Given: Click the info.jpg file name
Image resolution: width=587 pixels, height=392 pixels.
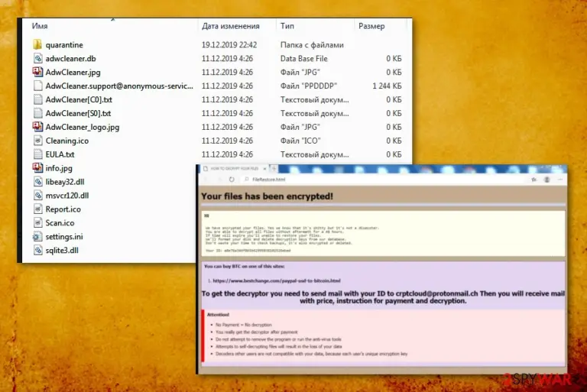Looking at the screenshot, I should coord(59,168).
